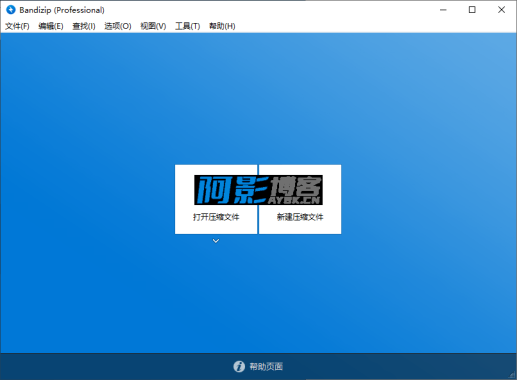This screenshot has width=517, height=380.
Task: Click the 阿影博客 AYBK.CN watermark logo
Action: (258, 190)
